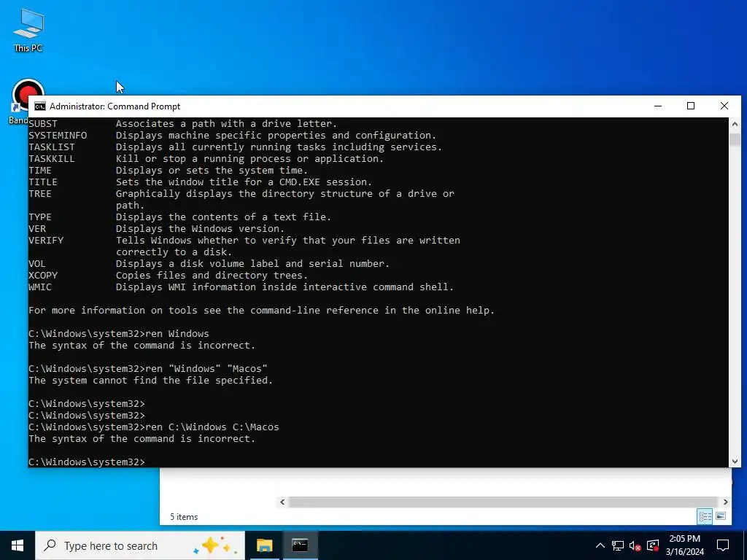Click the Administrator: Command Prompt title text
747x560 pixels.
tap(115, 106)
